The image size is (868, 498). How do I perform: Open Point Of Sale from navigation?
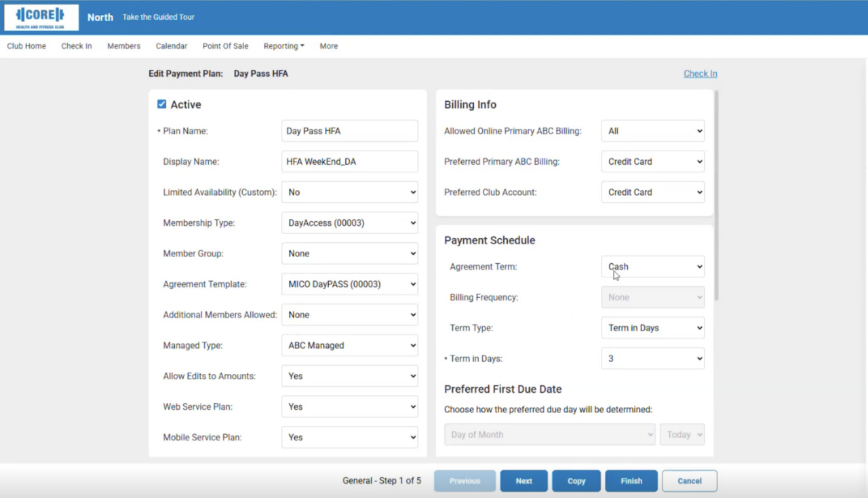point(225,46)
